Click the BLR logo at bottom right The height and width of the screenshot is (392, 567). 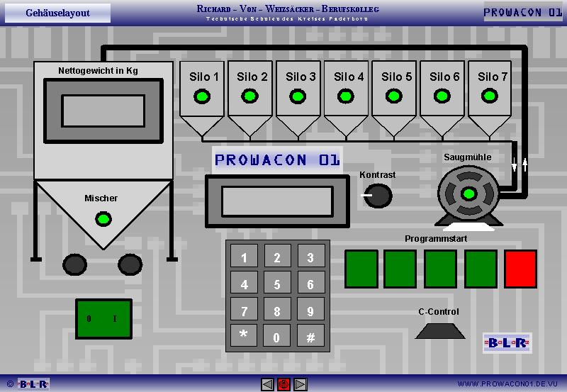tap(506, 343)
